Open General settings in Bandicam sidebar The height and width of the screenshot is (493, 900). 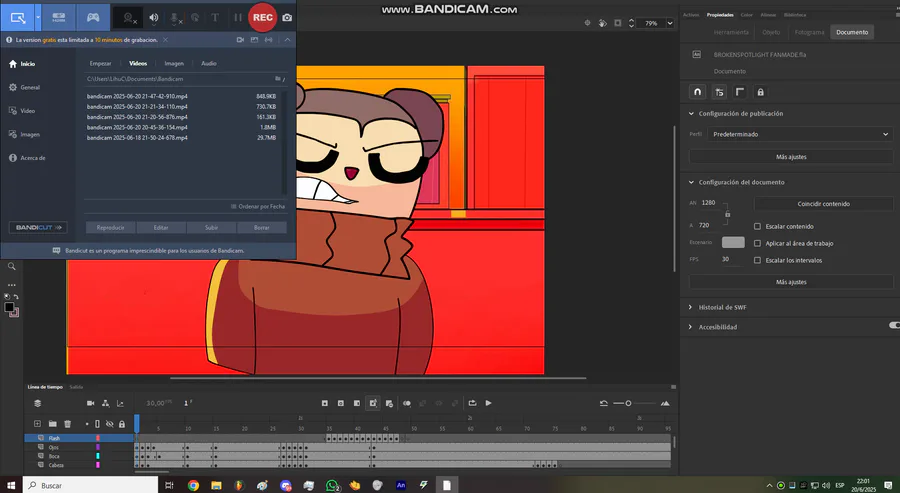(x=24, y=87)
